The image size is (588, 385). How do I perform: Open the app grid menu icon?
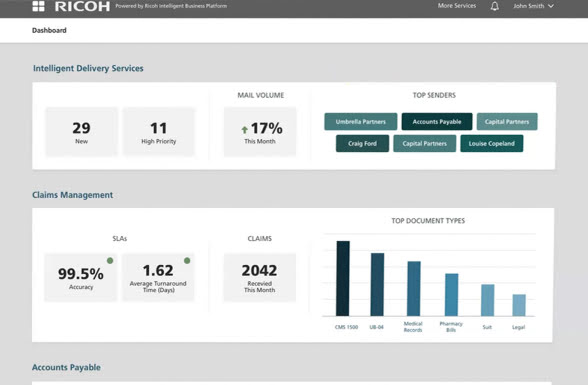coord(38,6)
